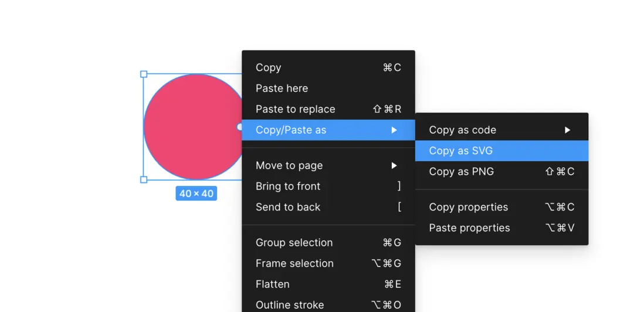
Task: Select Paste properties from submenu
Action: click(x=470, y=228)
